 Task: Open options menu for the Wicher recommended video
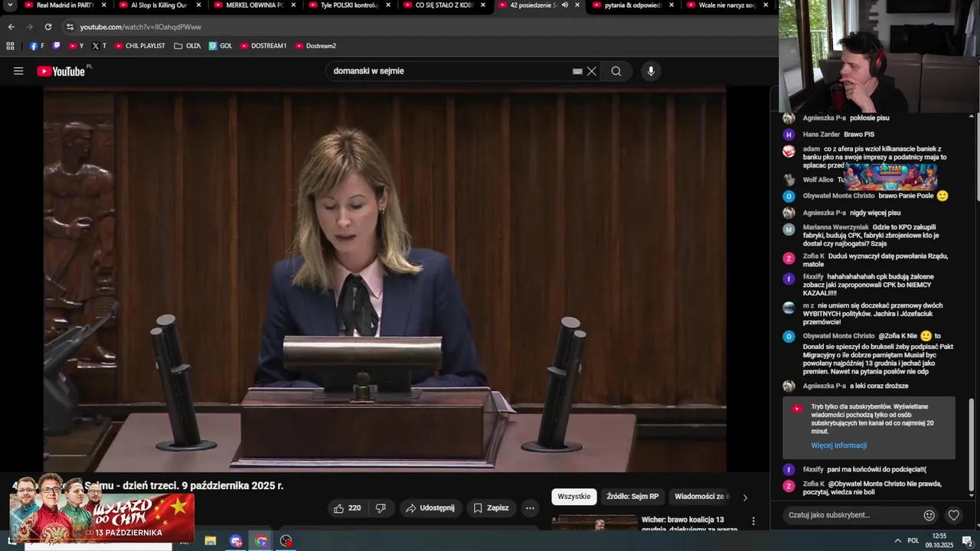(x=753, y=521)
